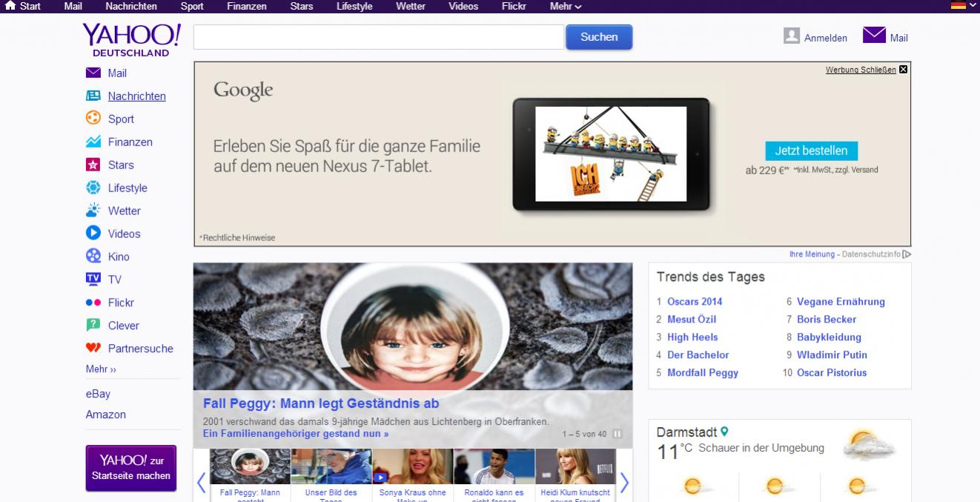Click the Yahoo Deutschland logo

click(x=131, y=40)
